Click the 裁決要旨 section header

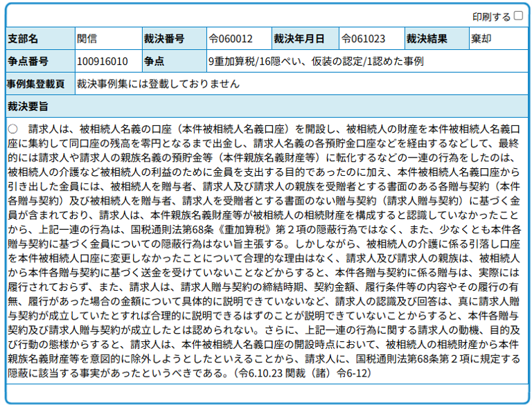coord(267,107)
